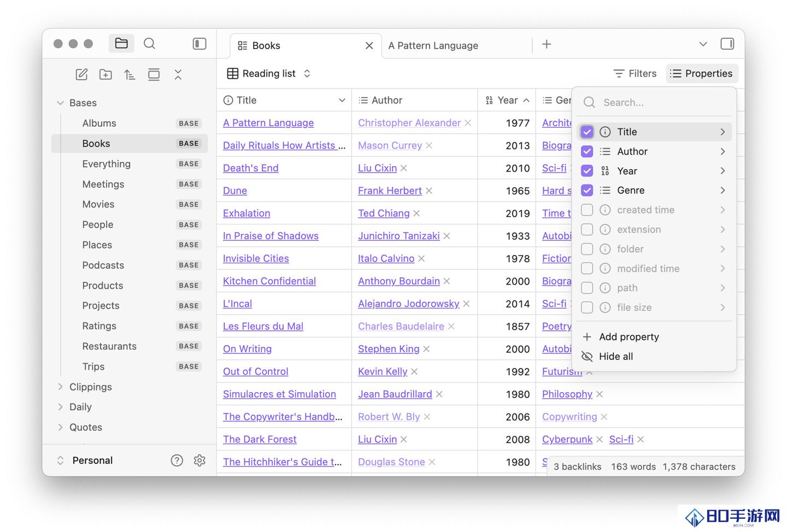Remove Jean Baudrillard author tag
The image size is (787, 532).
[x=439, y=394]
